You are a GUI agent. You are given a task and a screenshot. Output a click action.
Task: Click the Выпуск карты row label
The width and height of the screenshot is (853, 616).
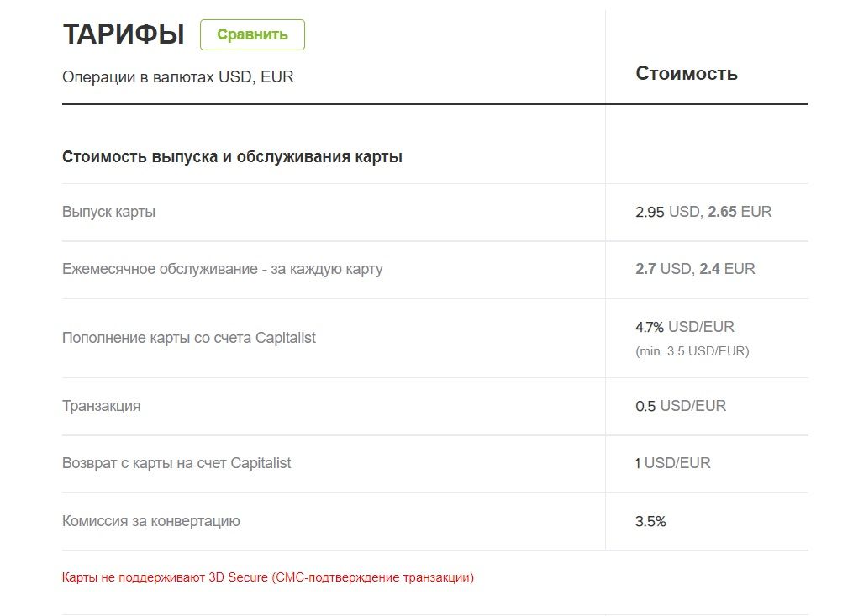[108, 212]
